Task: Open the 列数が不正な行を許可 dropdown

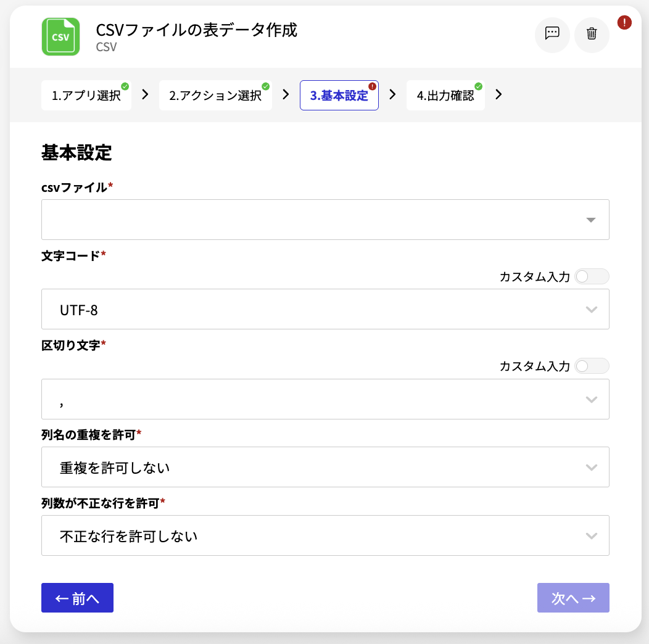Action: [325, 535]
